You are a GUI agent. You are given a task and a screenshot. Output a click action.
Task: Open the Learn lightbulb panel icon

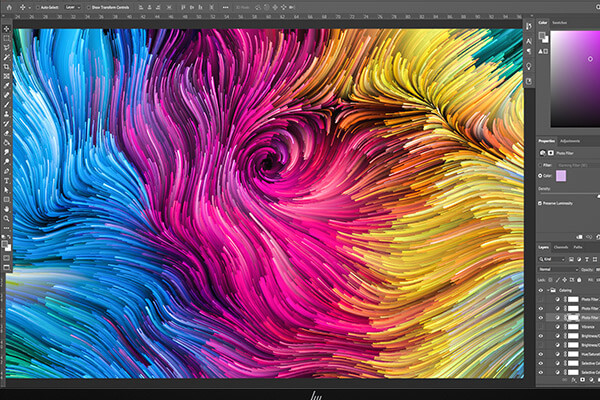[x=529, y=66]
